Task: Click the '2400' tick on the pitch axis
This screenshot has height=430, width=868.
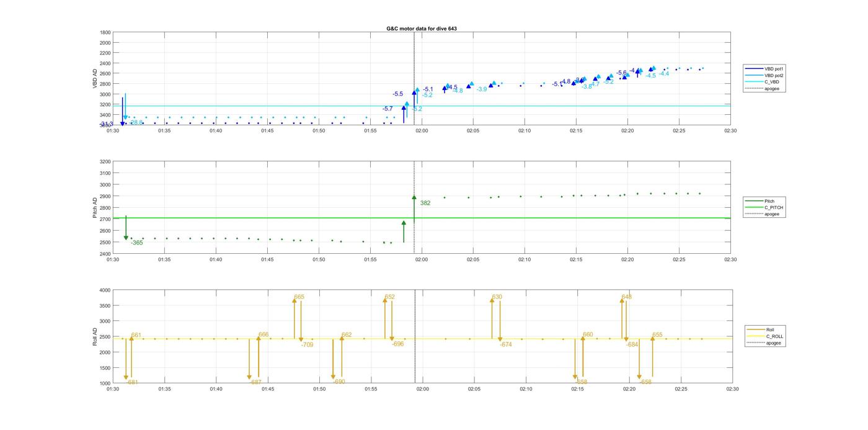Action: pos(105,254)
